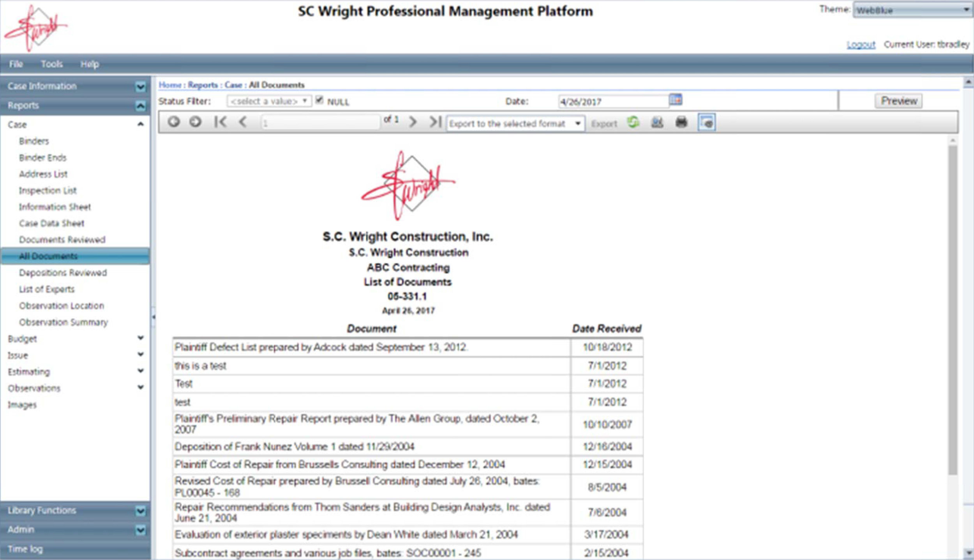Screen dimensions: 974x560
Task: Open the Binder Ends report
Action: click(x=43, y=157)
